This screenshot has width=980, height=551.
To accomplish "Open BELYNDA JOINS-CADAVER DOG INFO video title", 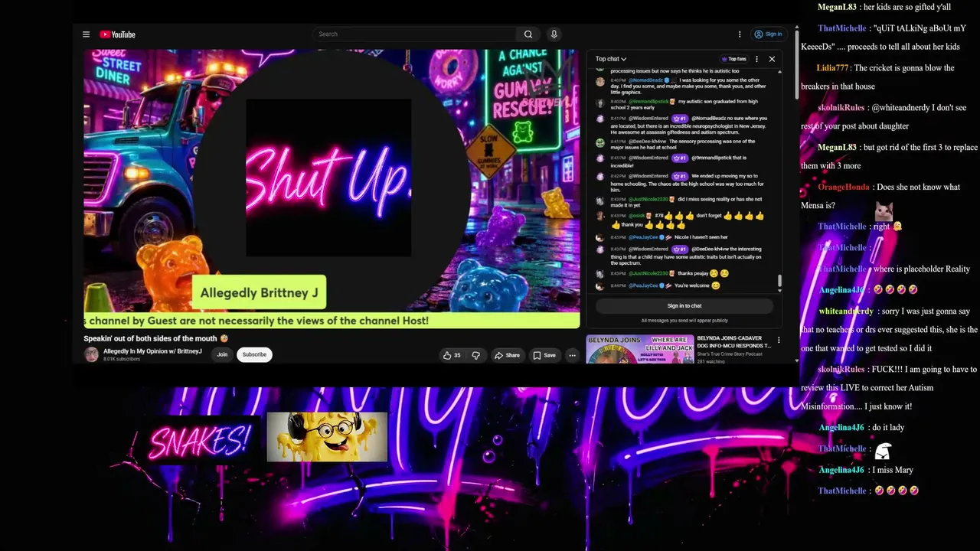I will click(733, 342).
